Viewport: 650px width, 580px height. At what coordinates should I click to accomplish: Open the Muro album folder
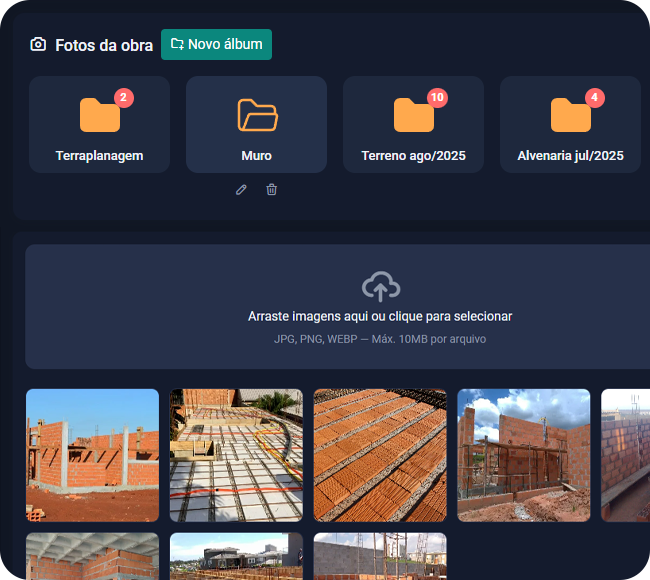[x=256, y=124]
